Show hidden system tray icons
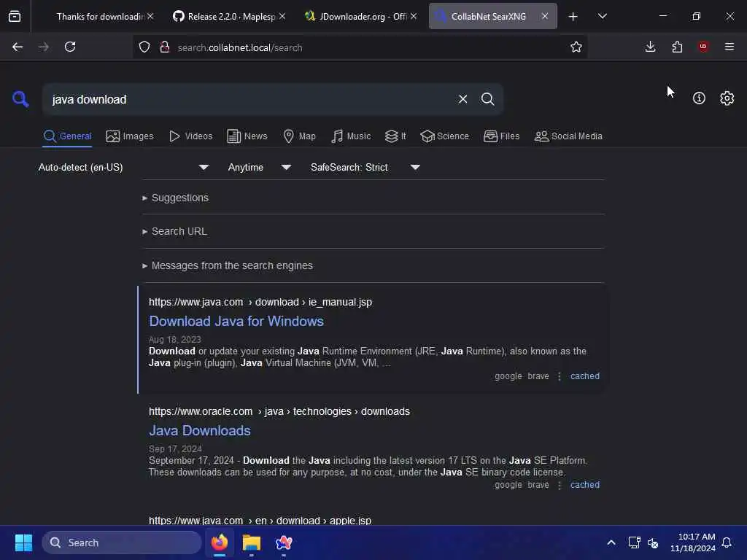The image size is (747, 560). [611, 542]
